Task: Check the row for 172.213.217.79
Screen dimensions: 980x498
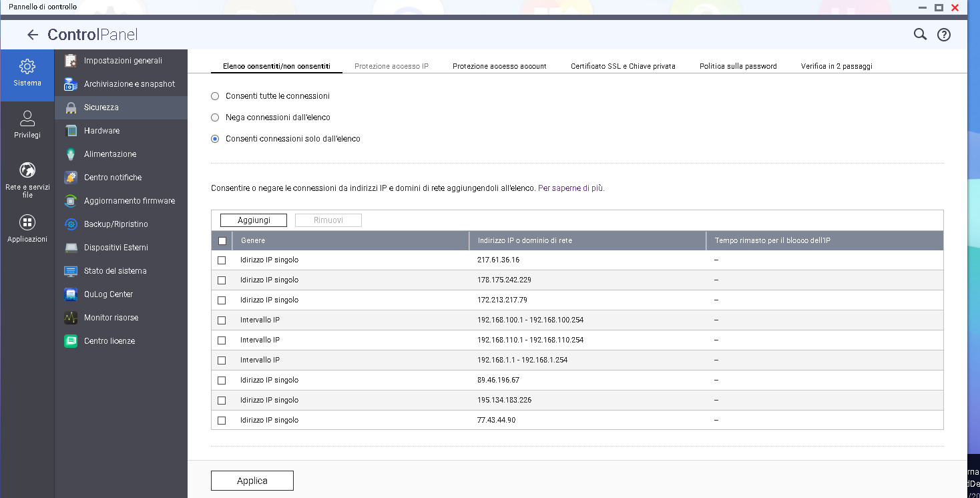Action: click(222, 300)
